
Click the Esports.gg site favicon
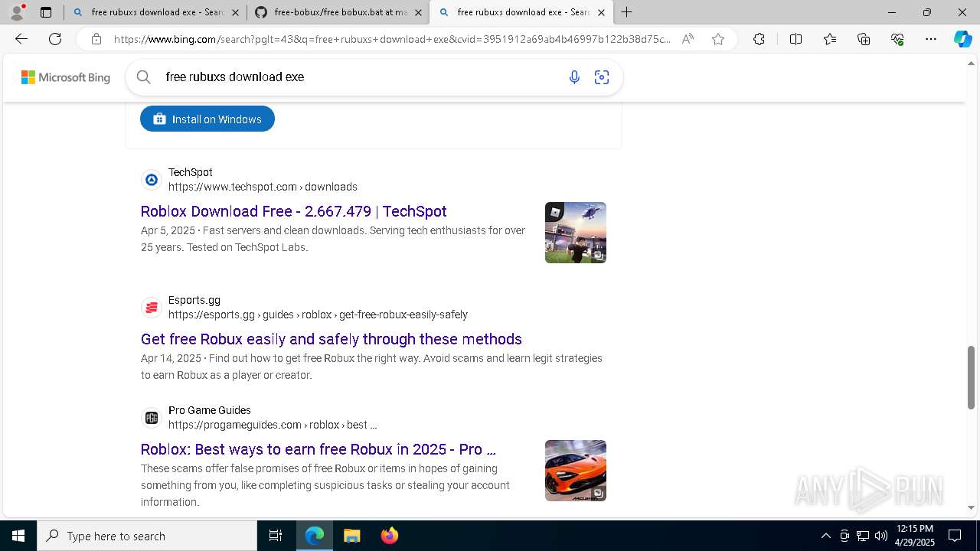click(x=152, y=308)
